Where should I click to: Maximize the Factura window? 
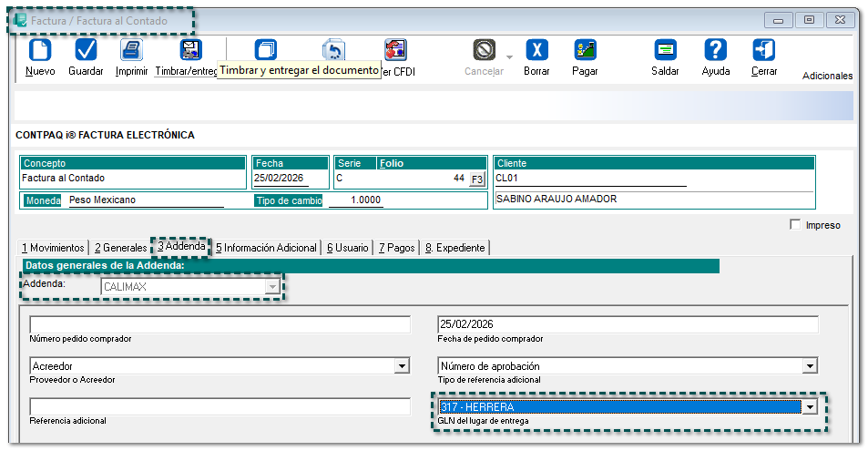(x=810, y=20)
